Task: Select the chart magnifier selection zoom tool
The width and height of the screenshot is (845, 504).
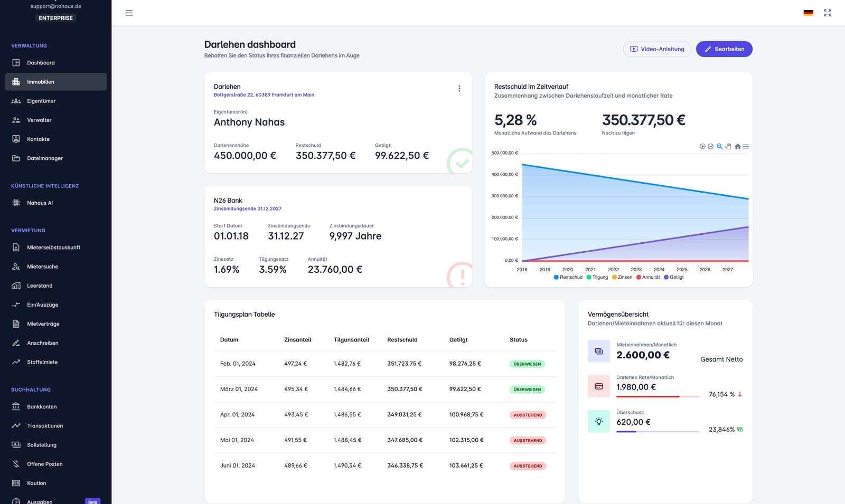Action: [x=719, y=147]
